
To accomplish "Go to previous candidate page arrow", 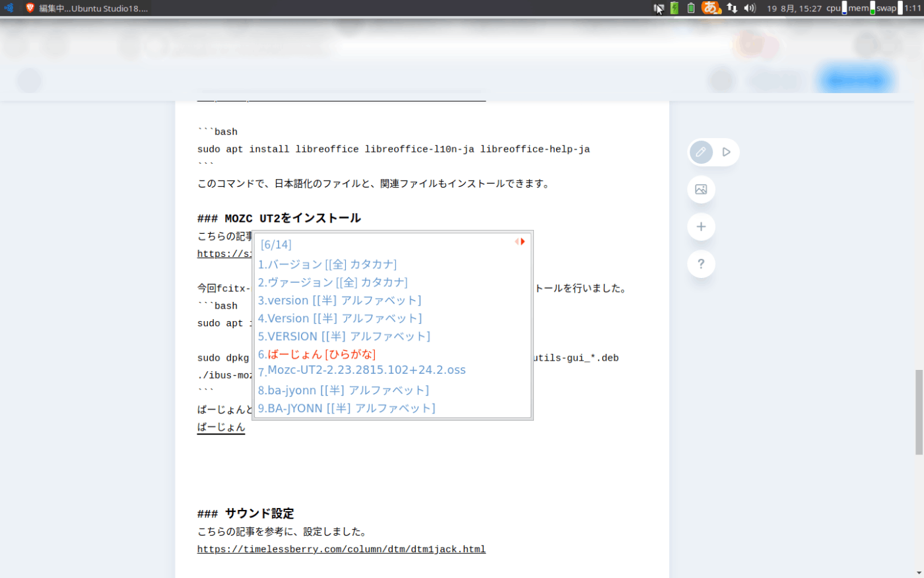I will [x=517, y=242].
